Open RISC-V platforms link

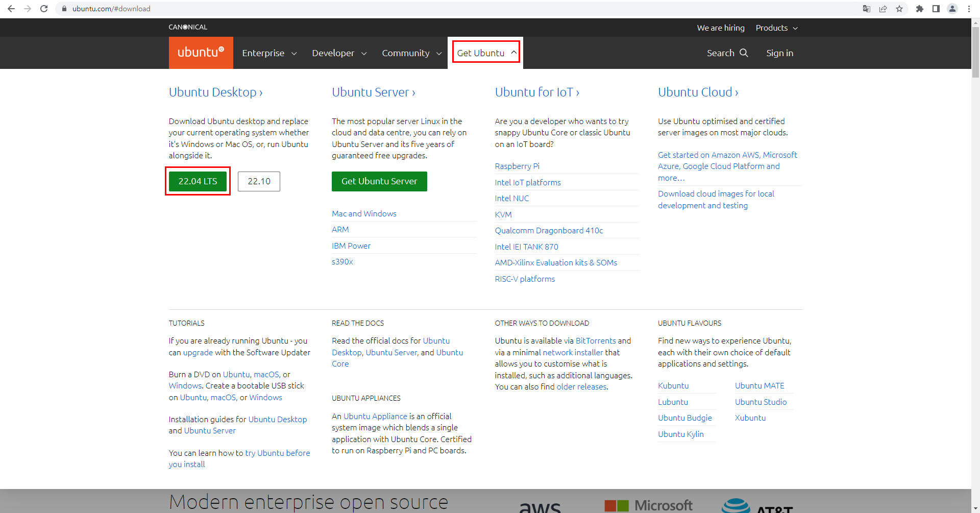525,279
